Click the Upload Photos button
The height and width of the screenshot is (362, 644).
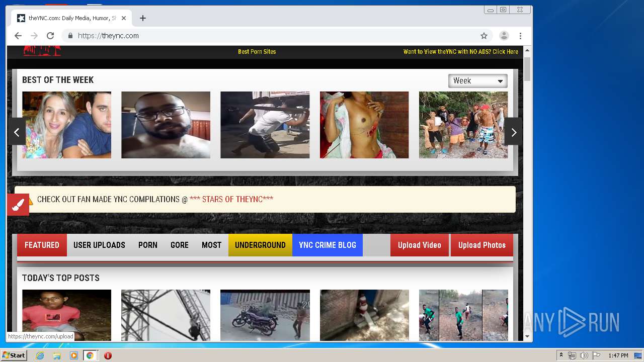tap(482, 245)
